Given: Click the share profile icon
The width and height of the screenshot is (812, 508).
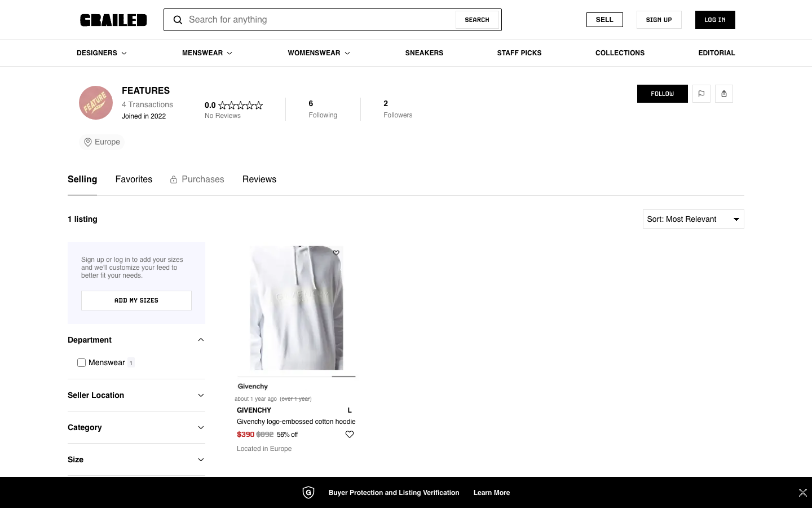Looking at the screenshot, I should tap(724, 94).
